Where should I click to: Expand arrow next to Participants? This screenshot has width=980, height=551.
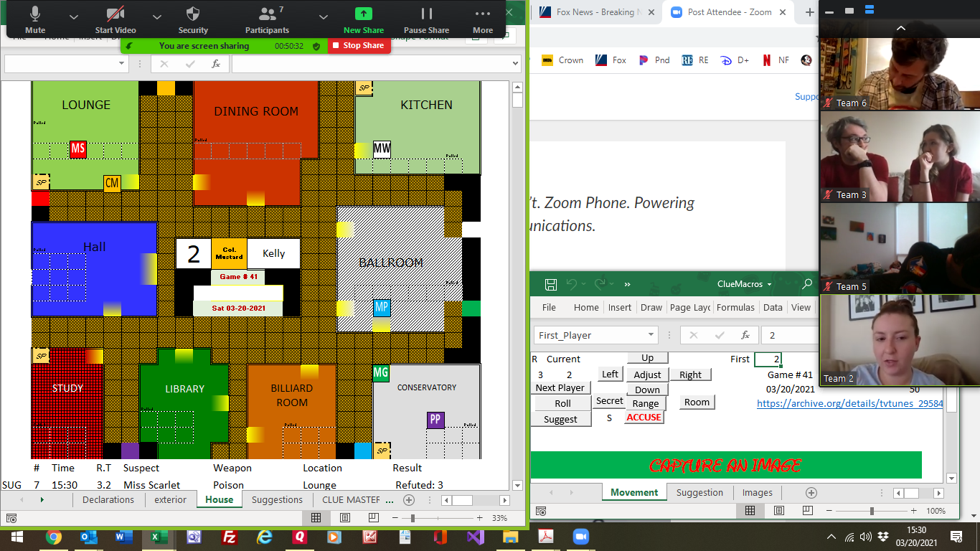(323, 16)
